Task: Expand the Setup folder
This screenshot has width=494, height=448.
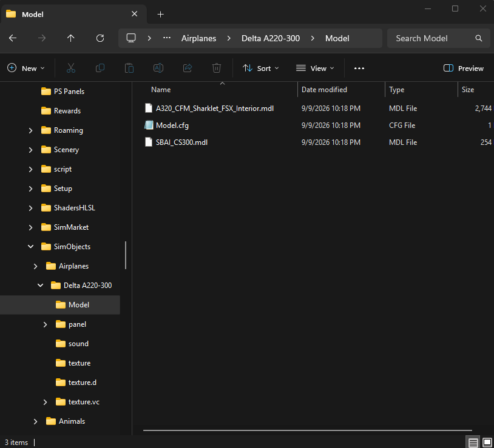Action: (30, 189)
